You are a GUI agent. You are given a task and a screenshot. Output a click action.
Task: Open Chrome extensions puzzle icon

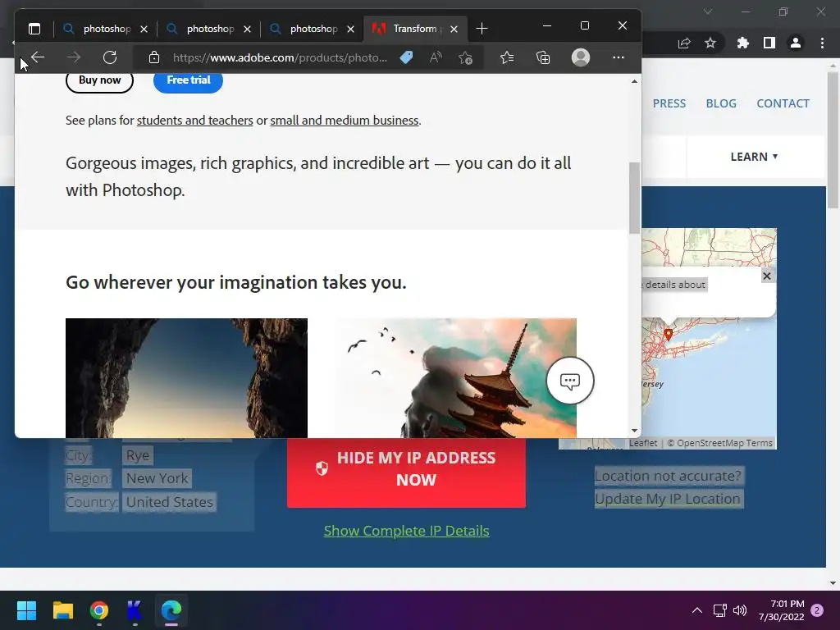point(742,43)
